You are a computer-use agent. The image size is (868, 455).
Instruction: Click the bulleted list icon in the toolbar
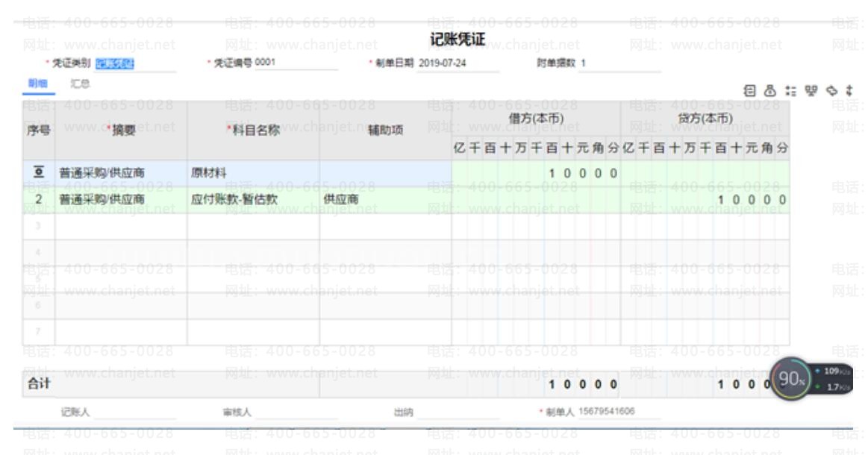click(x=790, y=91)
